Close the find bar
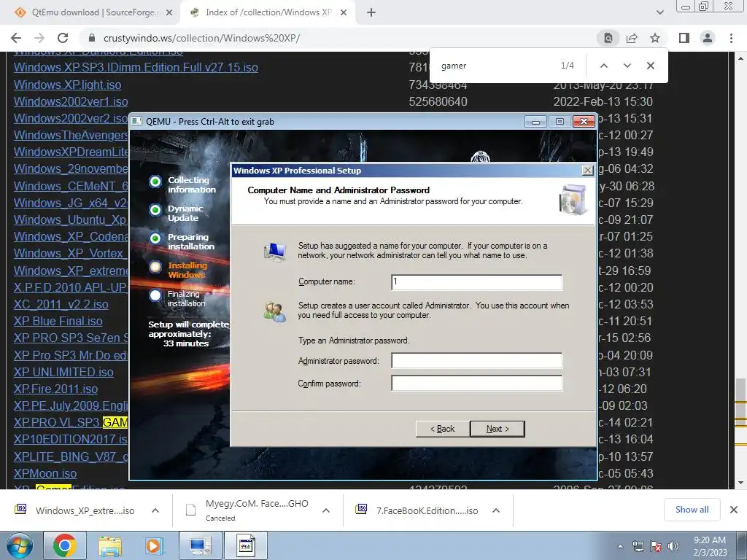 point(650,66)
